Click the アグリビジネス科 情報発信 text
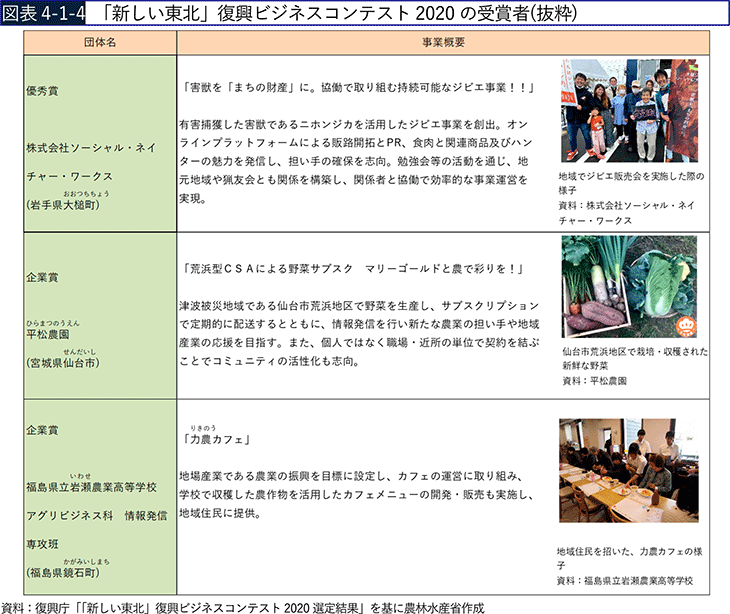Image resolution: width=730 pixels, height=614 pixels. pos(96,516)
